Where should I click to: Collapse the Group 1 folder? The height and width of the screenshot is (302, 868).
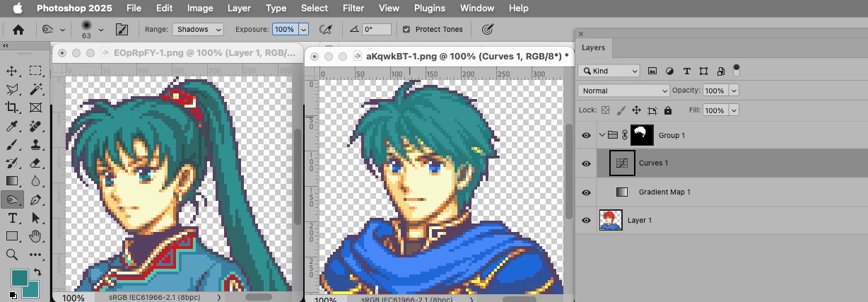tap(602, 135)
